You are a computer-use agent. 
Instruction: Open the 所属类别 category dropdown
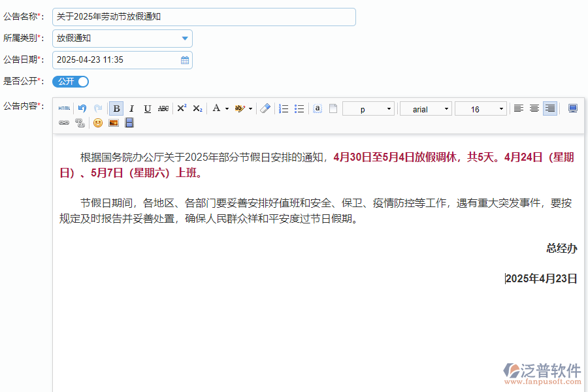(x=184, y=38)
